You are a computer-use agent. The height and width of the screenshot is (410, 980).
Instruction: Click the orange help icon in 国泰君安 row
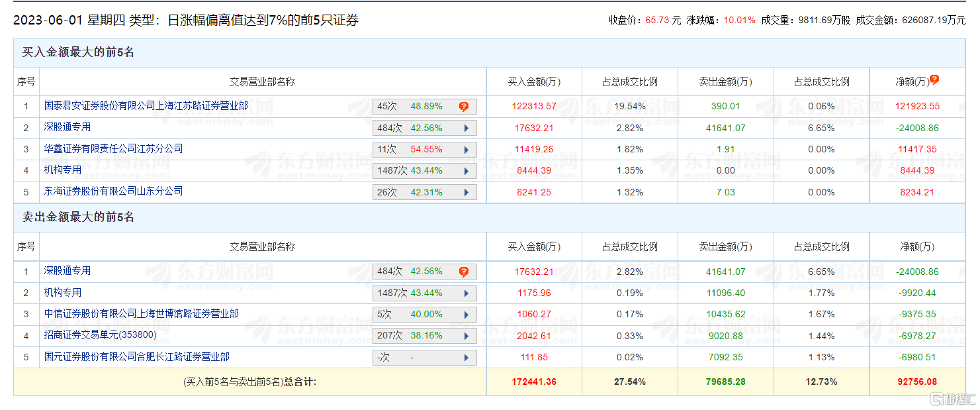464,106
